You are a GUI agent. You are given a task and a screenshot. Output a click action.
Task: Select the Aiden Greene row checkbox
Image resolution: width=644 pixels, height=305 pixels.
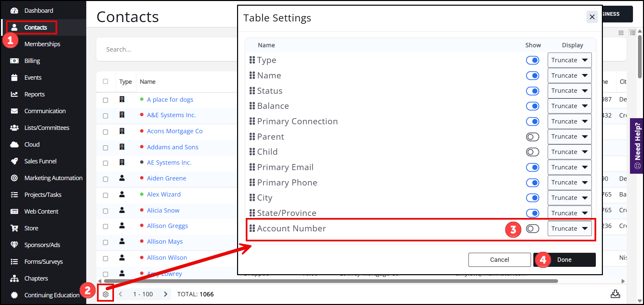106,179
